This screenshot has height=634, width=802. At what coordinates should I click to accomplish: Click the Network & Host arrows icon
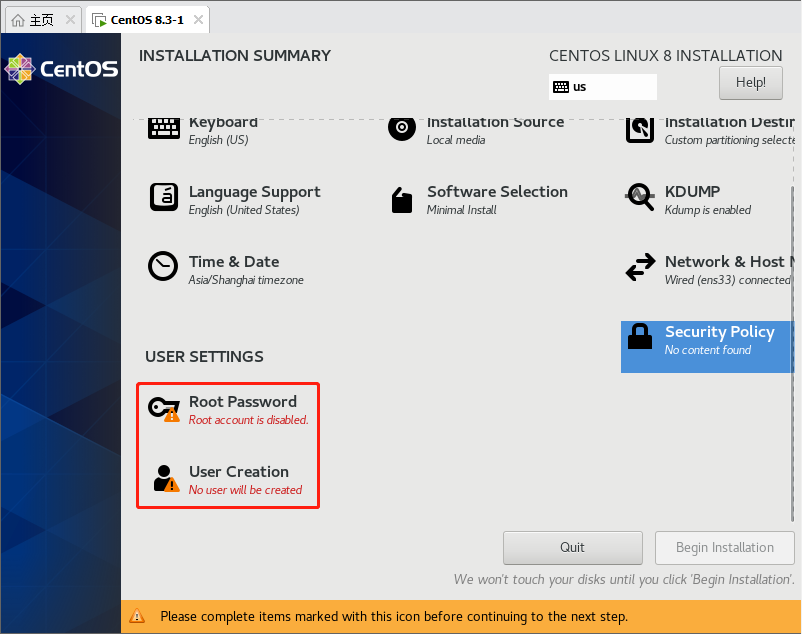pyautogui.click(x=640, y=267)
